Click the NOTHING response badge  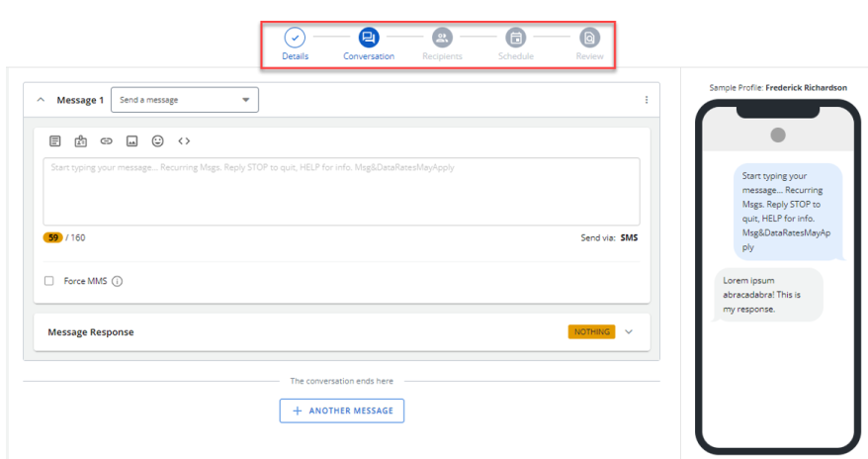[591, 332]
